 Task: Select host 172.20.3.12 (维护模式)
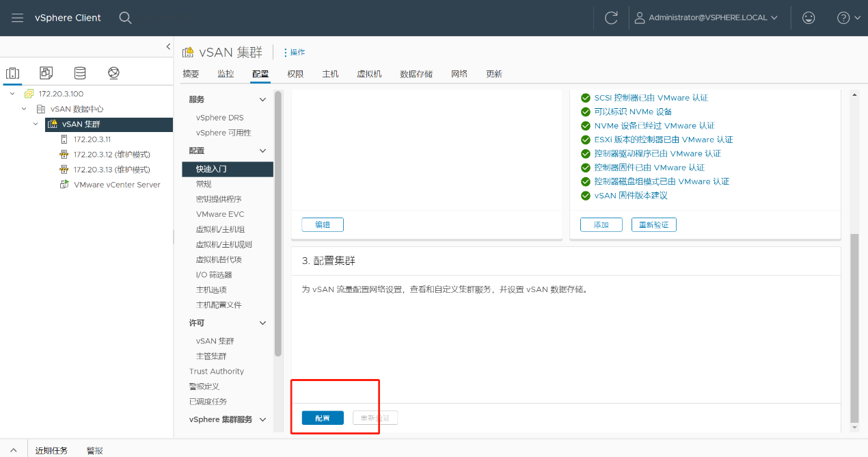(111, 154)
